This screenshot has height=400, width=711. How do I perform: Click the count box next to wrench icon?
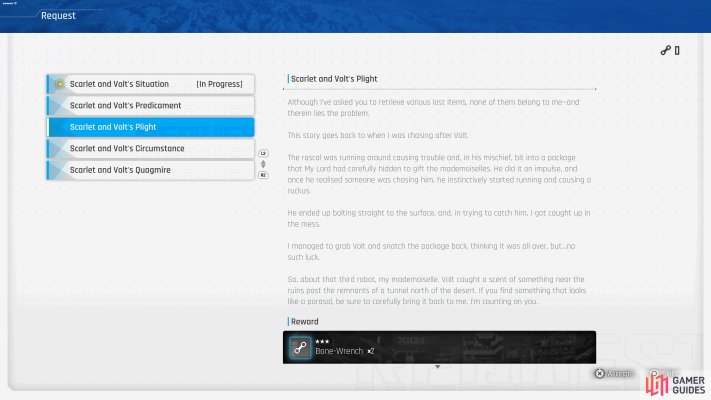click(677, 50)
